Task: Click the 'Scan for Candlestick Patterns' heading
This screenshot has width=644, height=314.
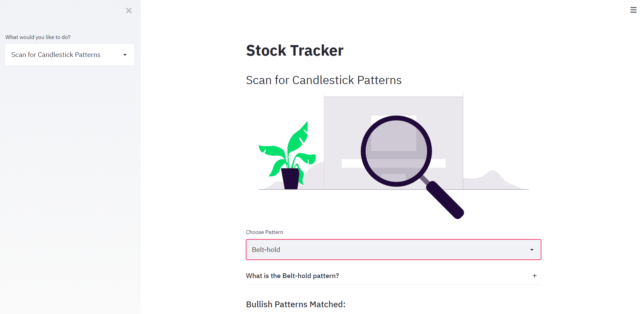Action: click(324, 80)
